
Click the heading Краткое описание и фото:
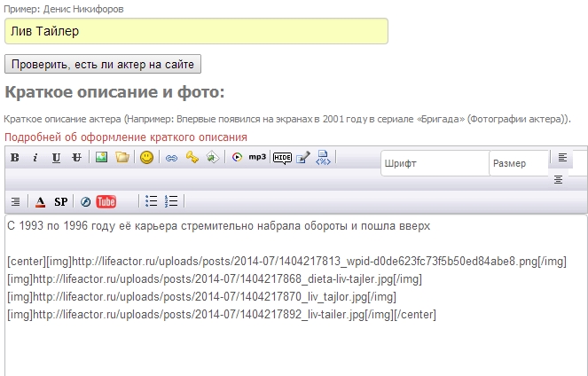(x=114, y=92)
